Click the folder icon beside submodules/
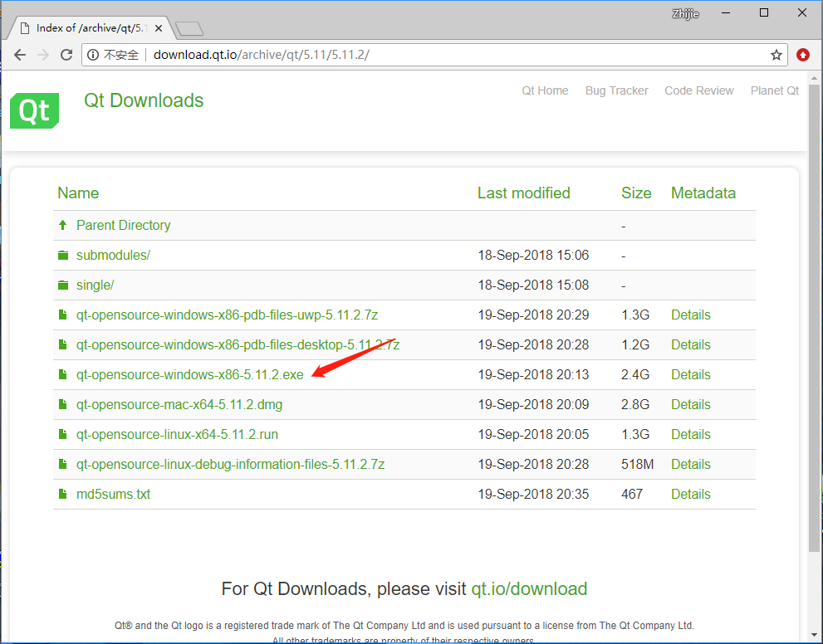Screen dimensions: 823x644 pyautogui.click(x=63, y=256)
